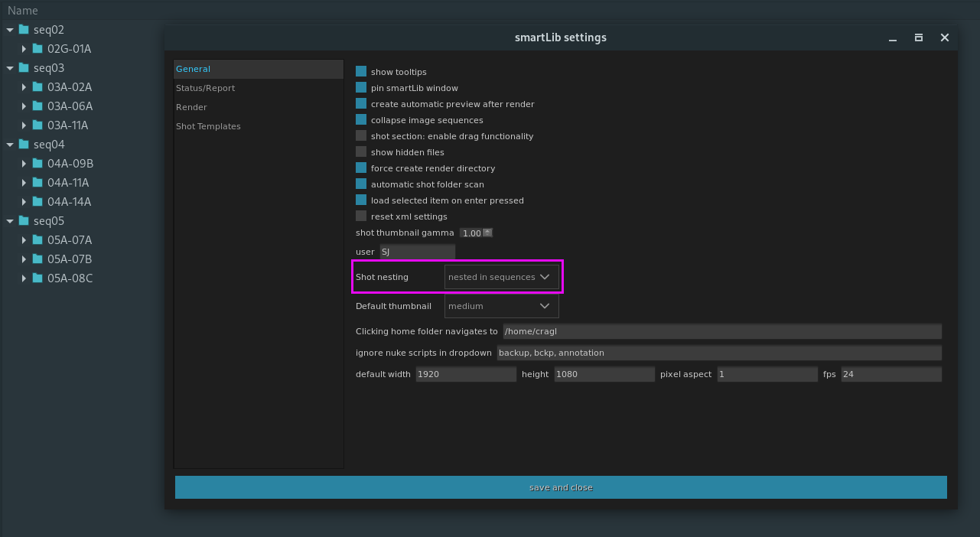Viewport: 980px width, 537px height.
Task: Open the Default thumbnail dropdown
Action: click(501, 306)
